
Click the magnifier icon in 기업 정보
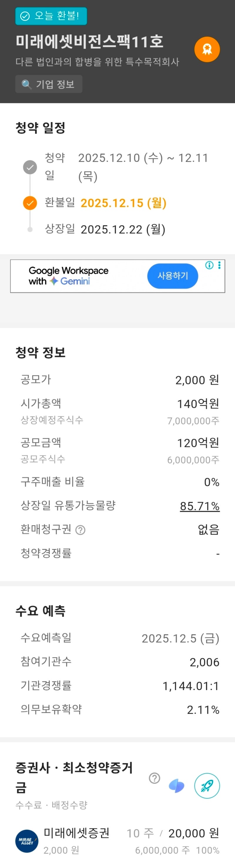point(26,84)
